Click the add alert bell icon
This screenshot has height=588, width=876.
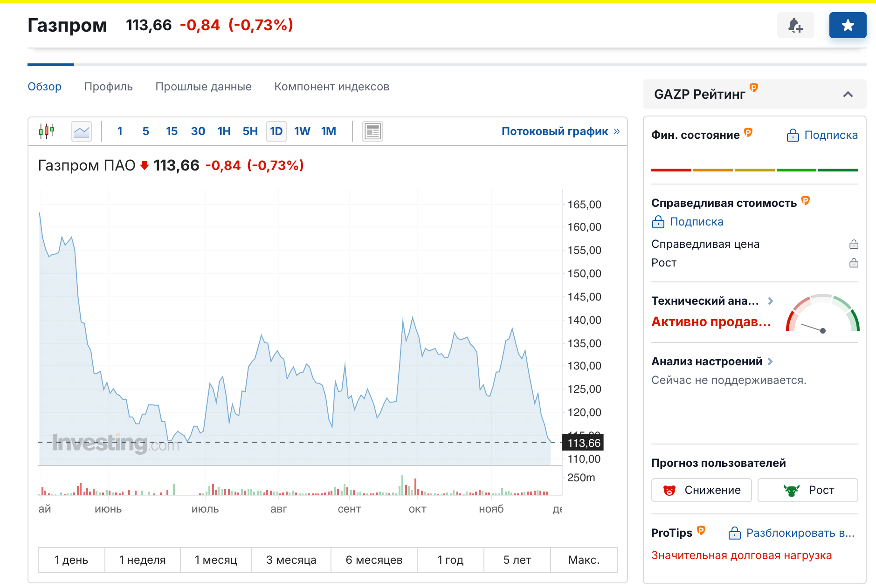795,25
